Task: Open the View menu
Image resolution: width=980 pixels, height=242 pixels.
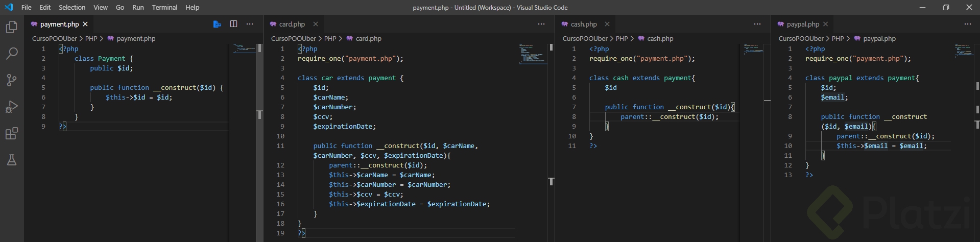Action: [x=101, y=7]
